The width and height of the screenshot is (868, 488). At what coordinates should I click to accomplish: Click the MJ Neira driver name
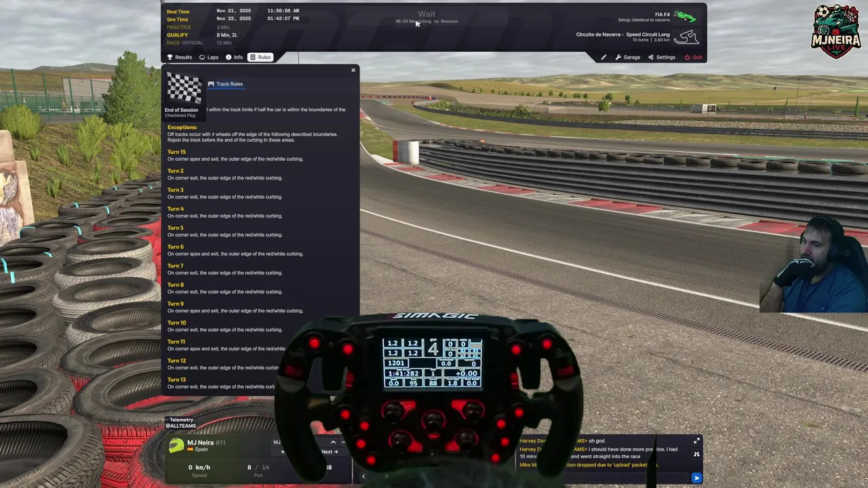tap(200, 443)
